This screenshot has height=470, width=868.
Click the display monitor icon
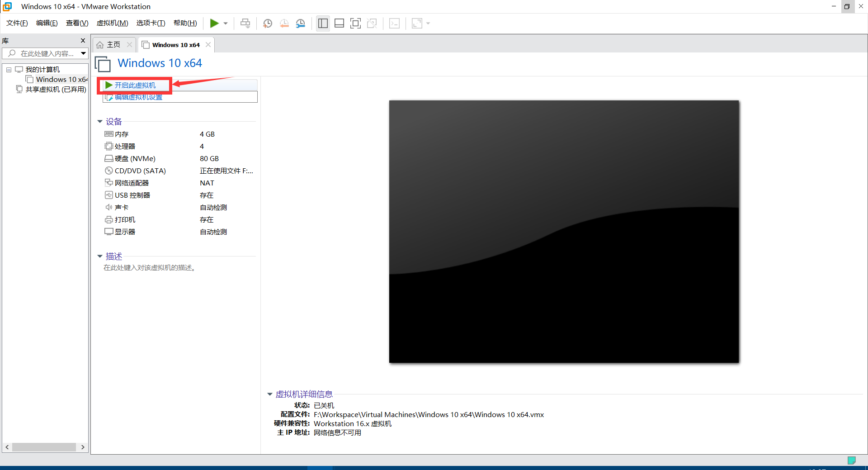click(x=108, y=232)
